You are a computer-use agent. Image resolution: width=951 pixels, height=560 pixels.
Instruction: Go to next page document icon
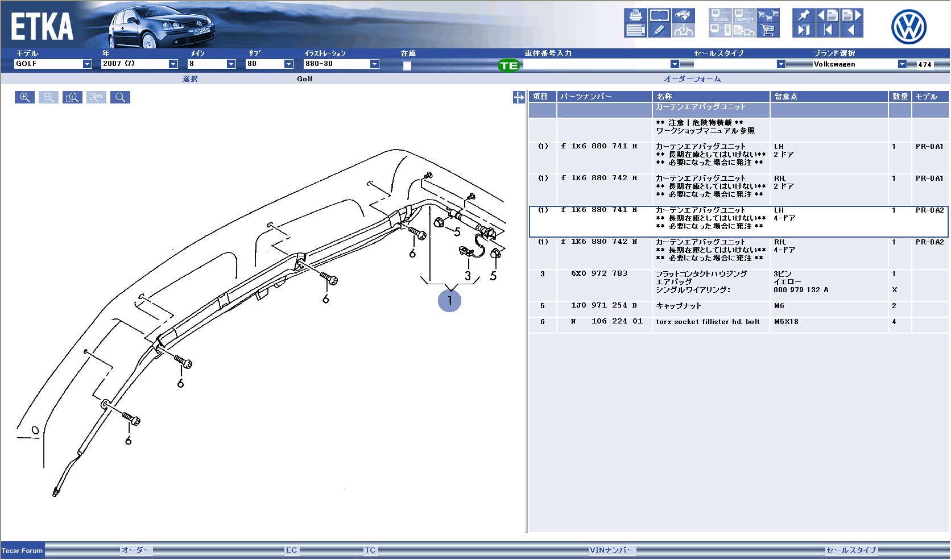pyautogui.click(x=851, y=15)
